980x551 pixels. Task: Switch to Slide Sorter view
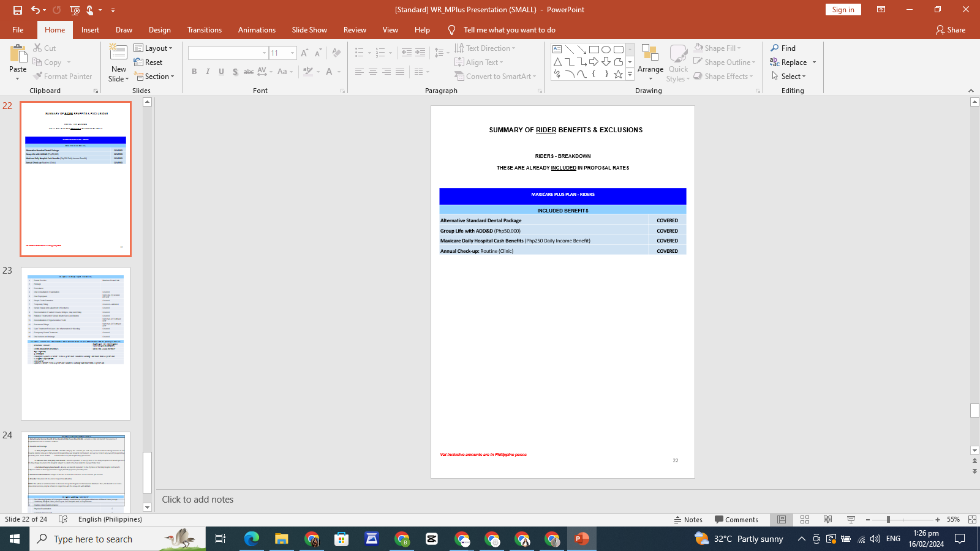[x=805, y=520]
